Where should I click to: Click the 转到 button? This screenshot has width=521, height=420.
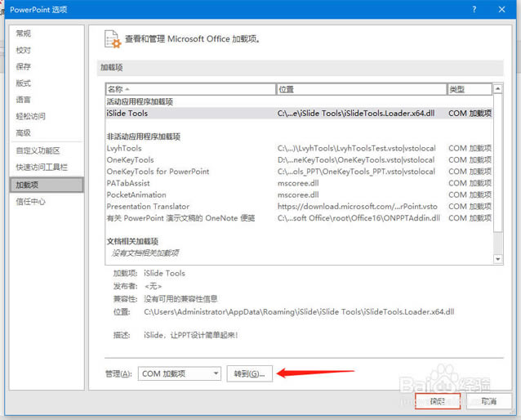coord(249,373)
